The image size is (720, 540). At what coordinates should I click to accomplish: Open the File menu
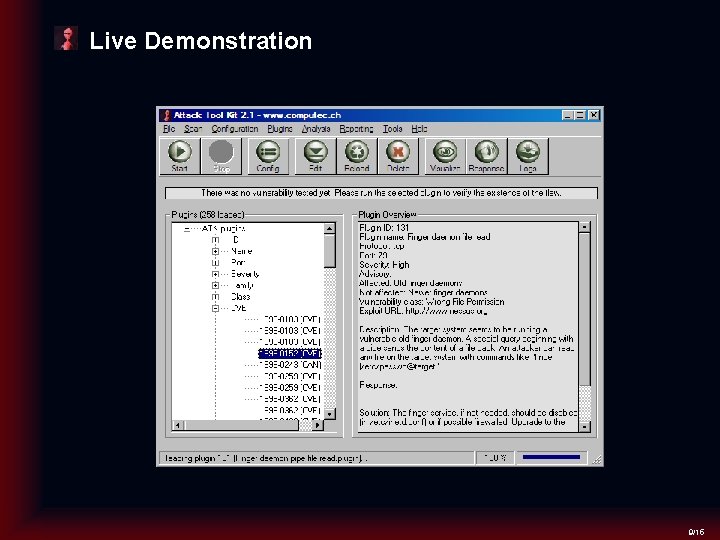(169, 129)
